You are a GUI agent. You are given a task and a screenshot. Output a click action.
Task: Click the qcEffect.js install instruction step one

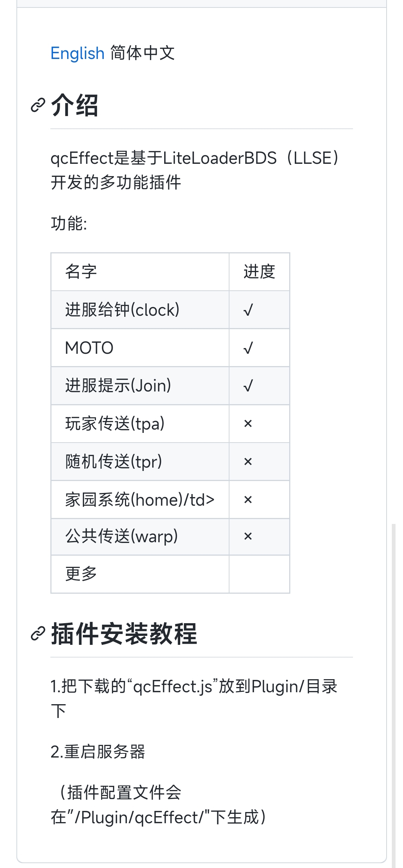point(194,699)
